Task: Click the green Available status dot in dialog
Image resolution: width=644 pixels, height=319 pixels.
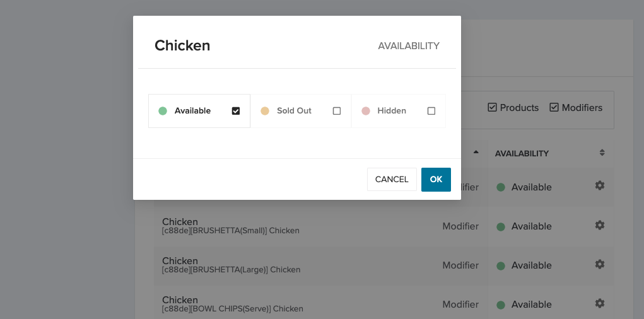Action: [163, 111]
